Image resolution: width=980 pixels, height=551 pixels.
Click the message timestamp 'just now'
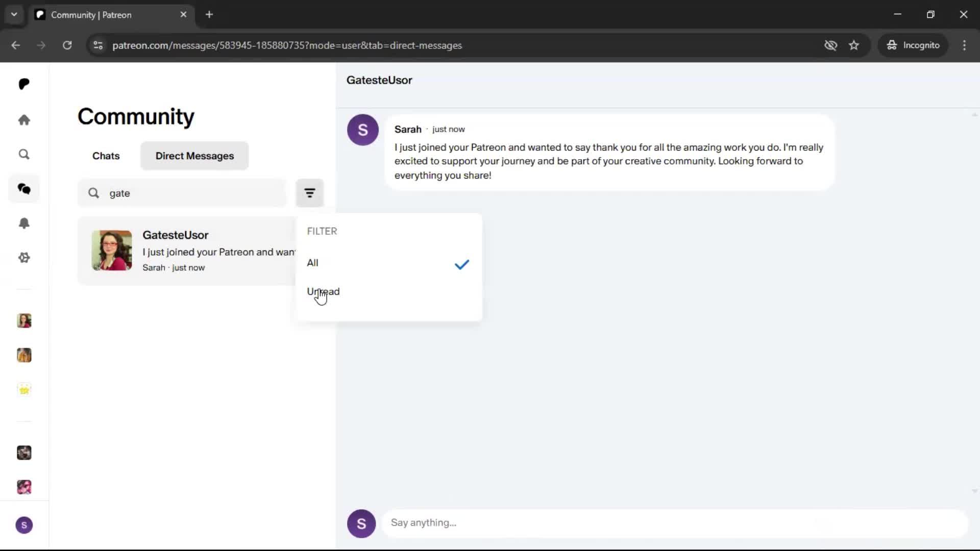pyautogui.click(x=449, y=130)
